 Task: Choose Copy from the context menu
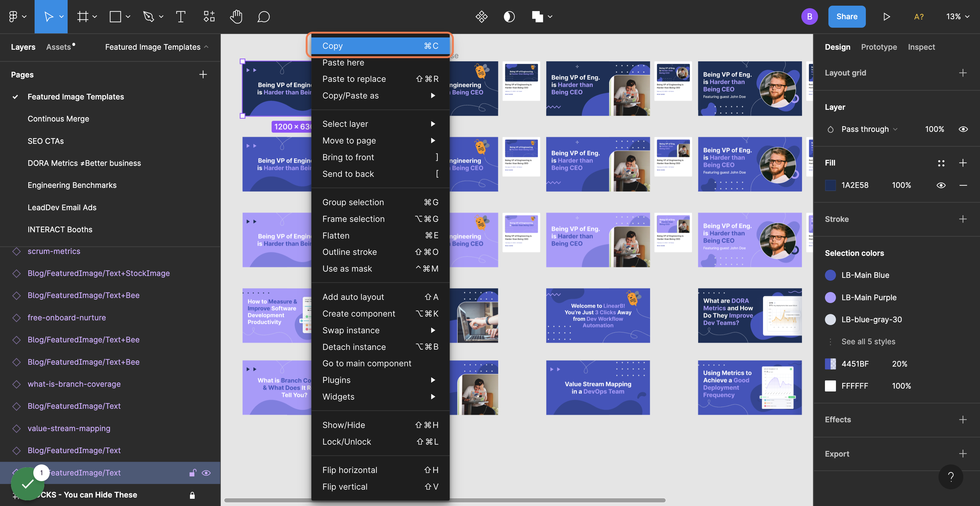[x=381, y=46]
